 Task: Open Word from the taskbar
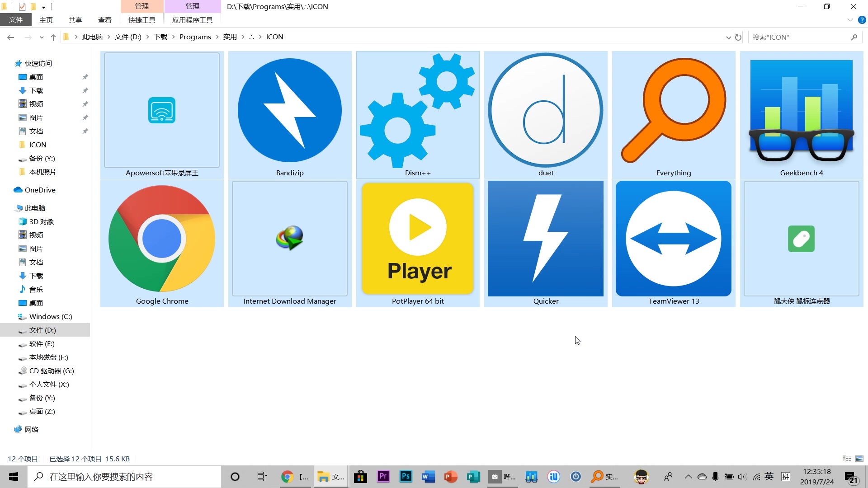point(428,477)
